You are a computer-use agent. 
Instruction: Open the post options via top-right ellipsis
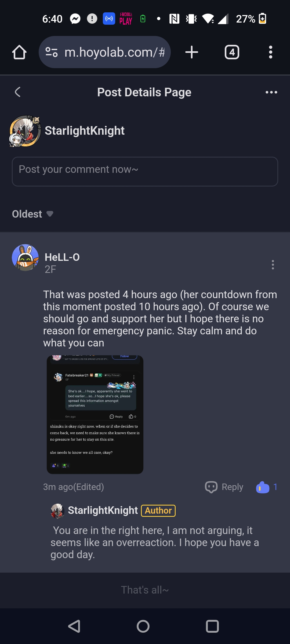pyautogui.click(x=271, y=92)
